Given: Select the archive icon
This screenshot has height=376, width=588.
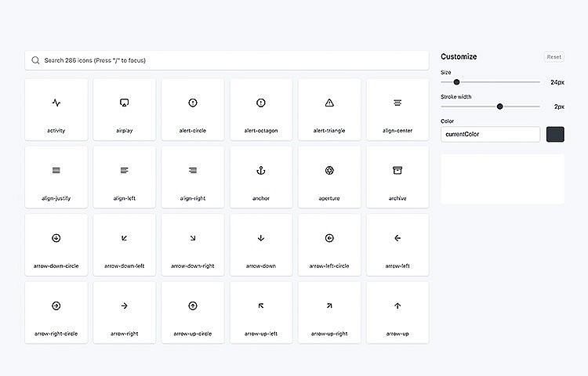Looking at the screenshot, I should pyautogui.click(x=397, y=177).
